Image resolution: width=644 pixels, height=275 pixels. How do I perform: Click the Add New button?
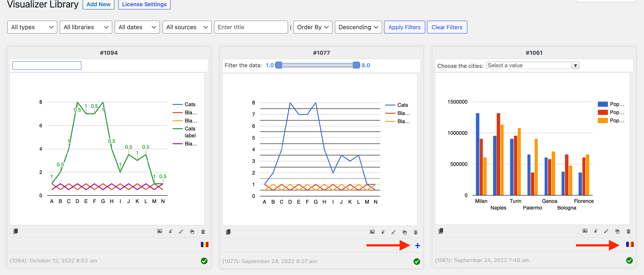point(98,4)
